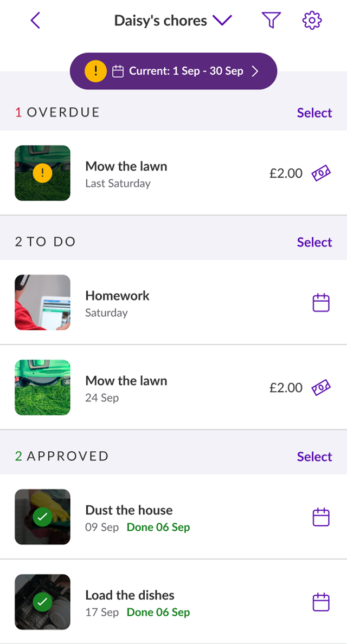Open the Current 1 Sep - 30 Sep period selector
This screenshot has height=644, width=347.
(x=184, y=71)
